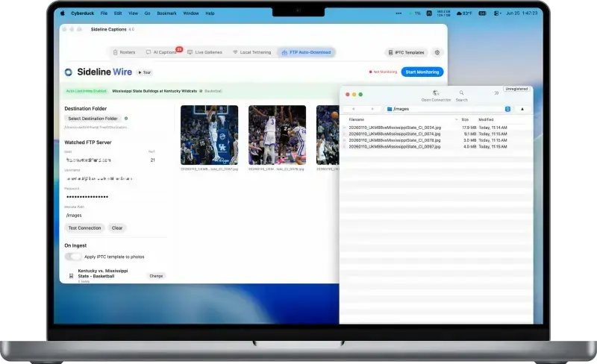Click the go to parent folder arrow in Cyberduck

click(x=522, y=109)
